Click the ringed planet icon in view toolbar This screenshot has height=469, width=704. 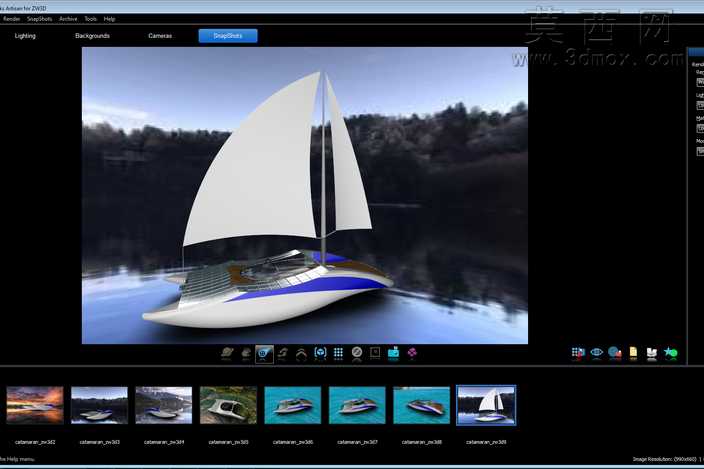tap(227, 353)
